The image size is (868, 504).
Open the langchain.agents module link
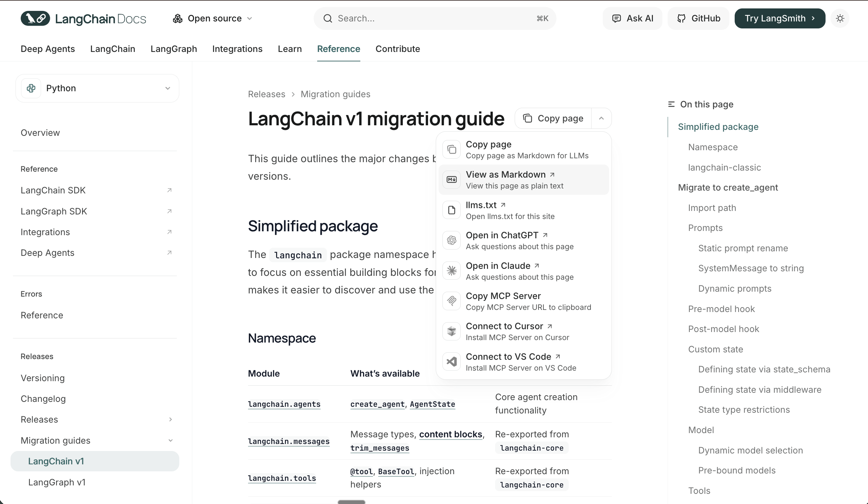click(x=284, y=404)
